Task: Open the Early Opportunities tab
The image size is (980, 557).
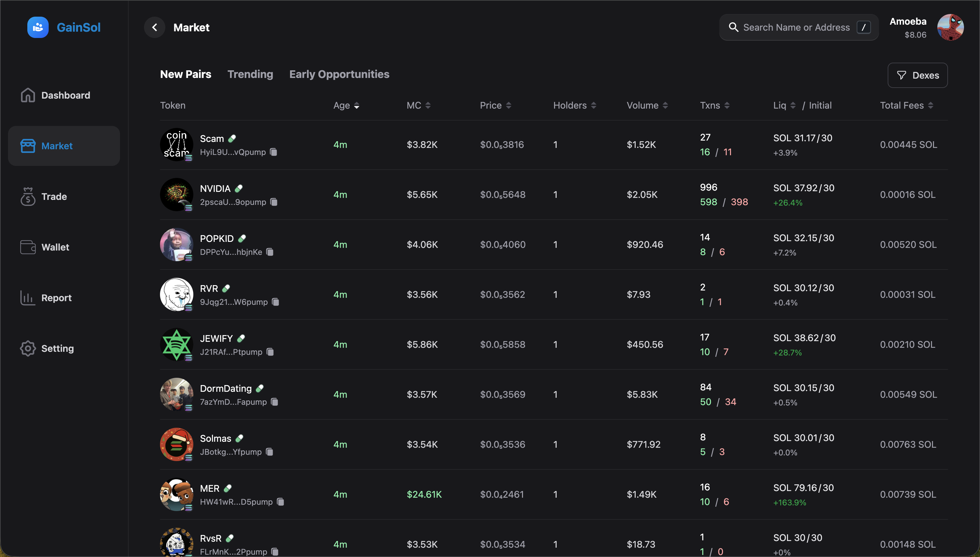Action: coord(339,74)
